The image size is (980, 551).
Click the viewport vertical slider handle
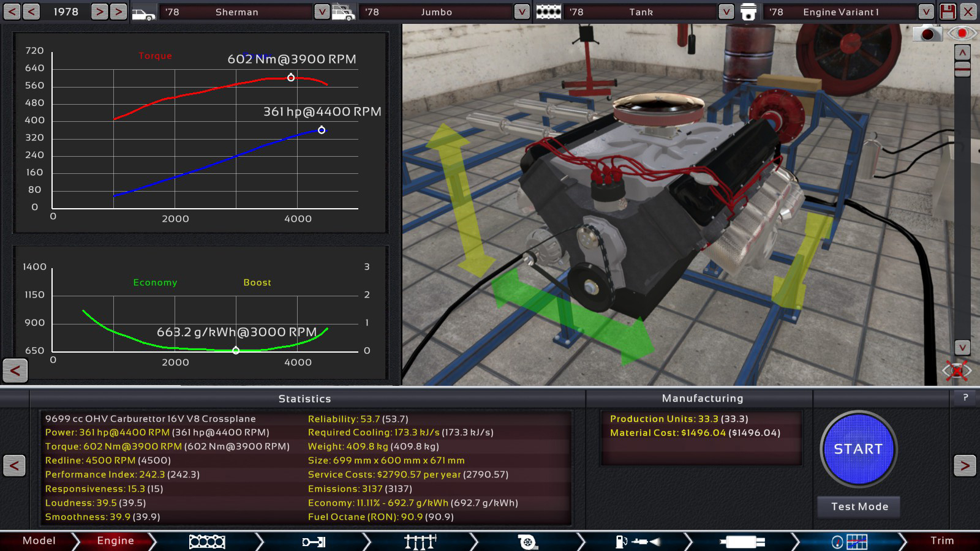[962, 70]
